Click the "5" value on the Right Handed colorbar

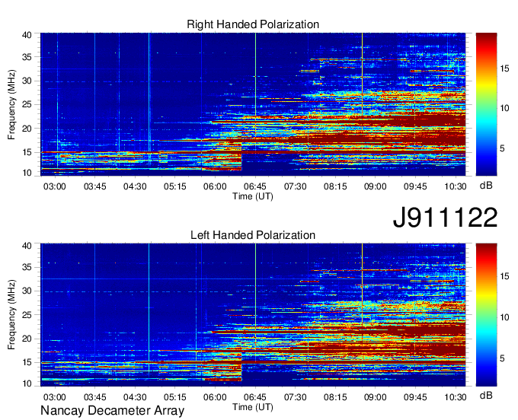click(x=502, y=148)
